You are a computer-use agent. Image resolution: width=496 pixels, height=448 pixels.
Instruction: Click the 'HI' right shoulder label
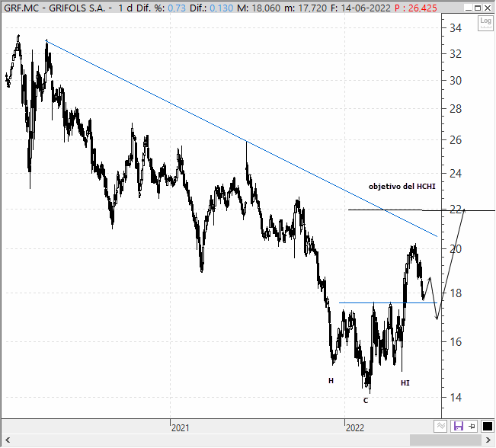point(405,383)
